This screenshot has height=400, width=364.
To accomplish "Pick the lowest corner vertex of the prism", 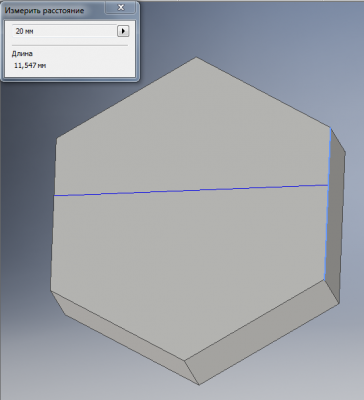I will click(x=199, y=385).
